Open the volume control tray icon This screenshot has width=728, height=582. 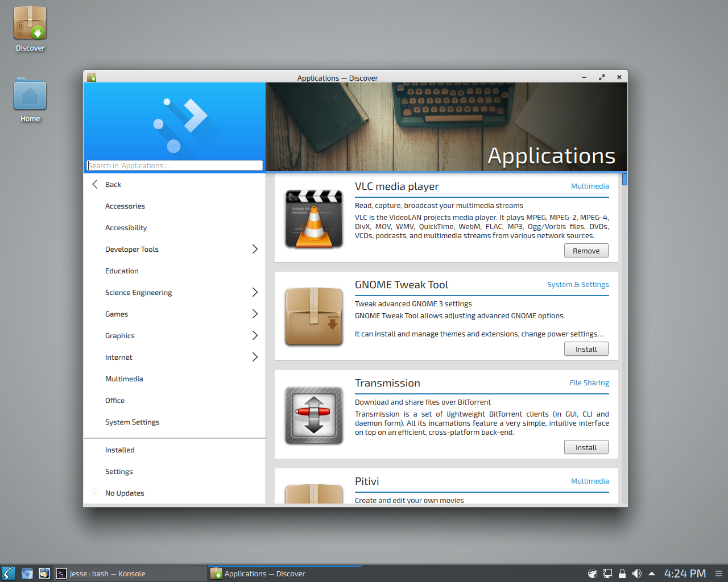click(637, 573)
